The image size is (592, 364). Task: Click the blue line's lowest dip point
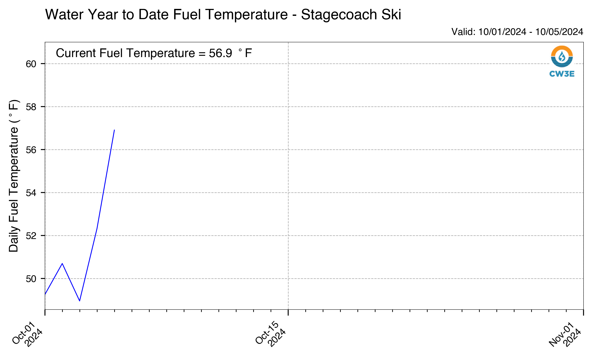[80, 301]
